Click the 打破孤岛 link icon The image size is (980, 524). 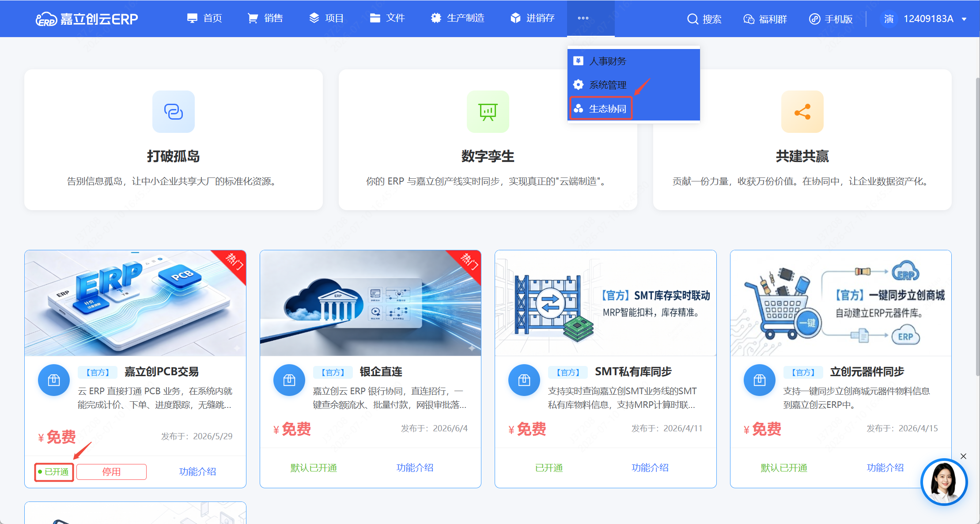(x=174, y=112)
